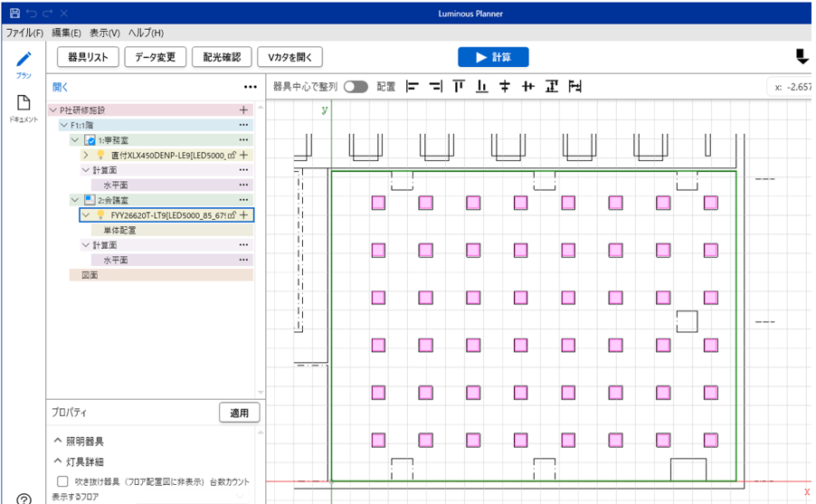816x504 pixels.
Task: Click the align left edges icon
Action: tap(413, 87)
